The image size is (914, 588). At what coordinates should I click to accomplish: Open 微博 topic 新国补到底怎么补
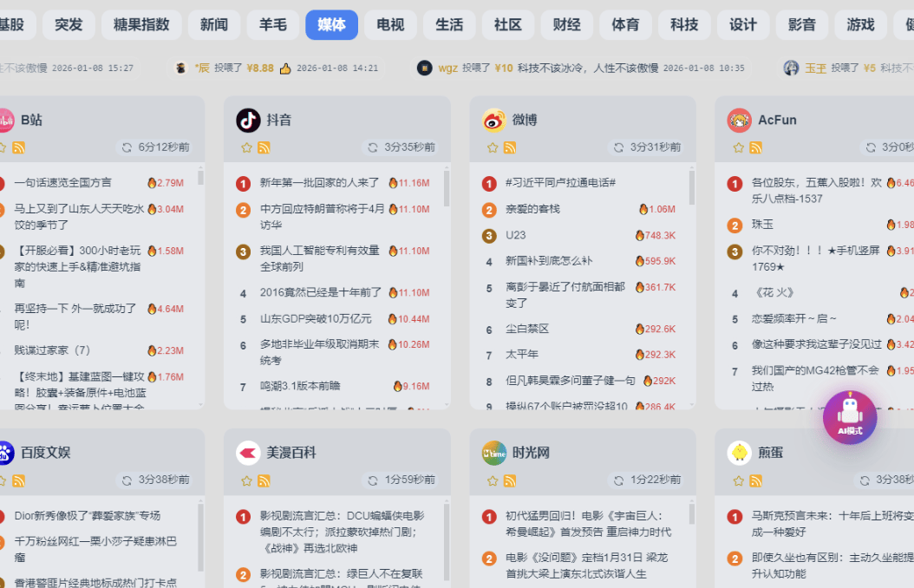[549, 261]
